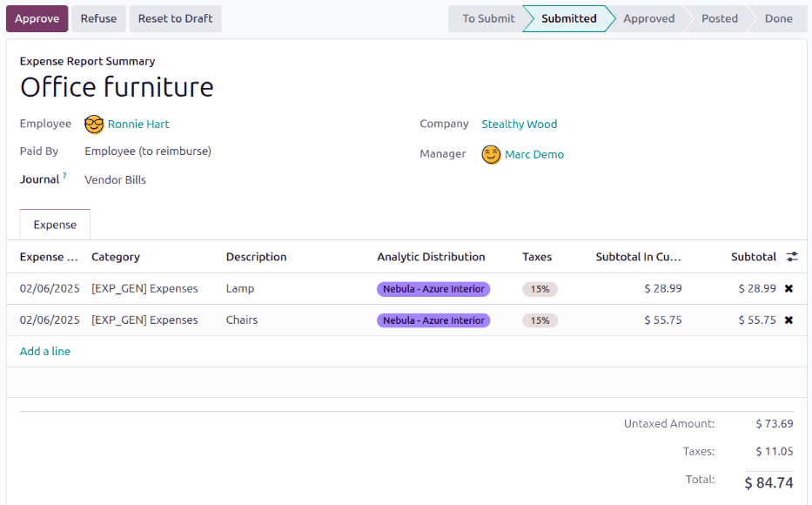Open the optional columns selector in the table
This screenshot has width=812, height=505.
(791, 256)
